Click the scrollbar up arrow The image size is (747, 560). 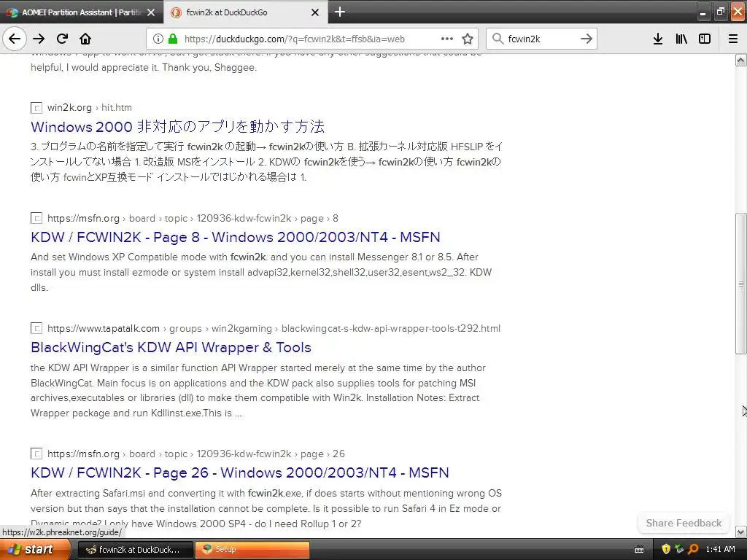point(741,61)
